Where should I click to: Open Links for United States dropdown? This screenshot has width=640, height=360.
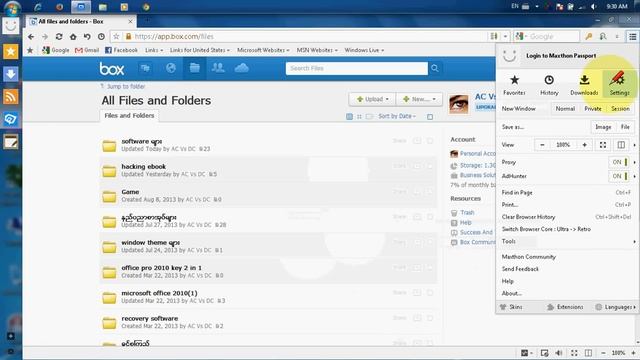point(200,50)
